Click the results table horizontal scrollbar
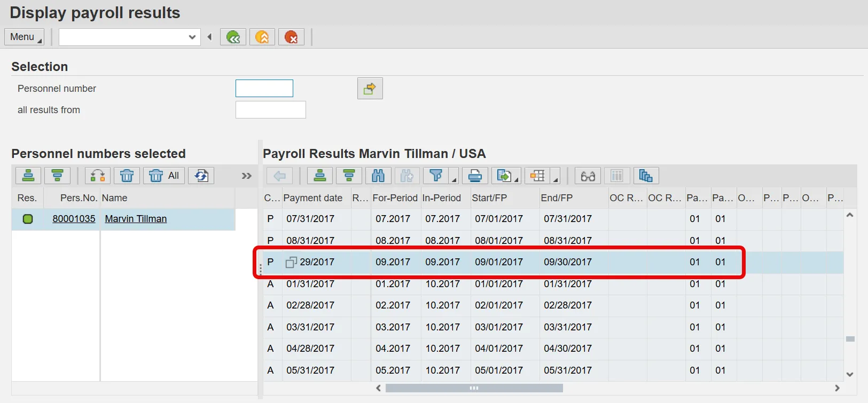The width and height of the screenshot is (868, 403). coord(474,388)
